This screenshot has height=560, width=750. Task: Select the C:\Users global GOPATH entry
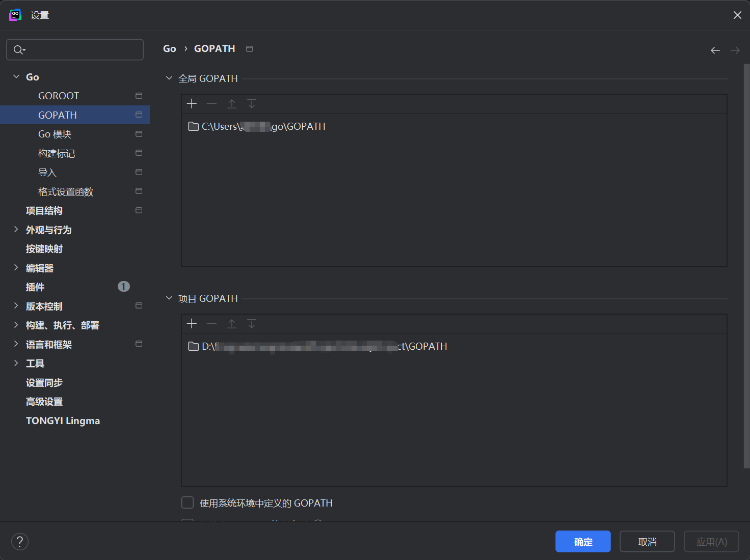click(453, 126)
